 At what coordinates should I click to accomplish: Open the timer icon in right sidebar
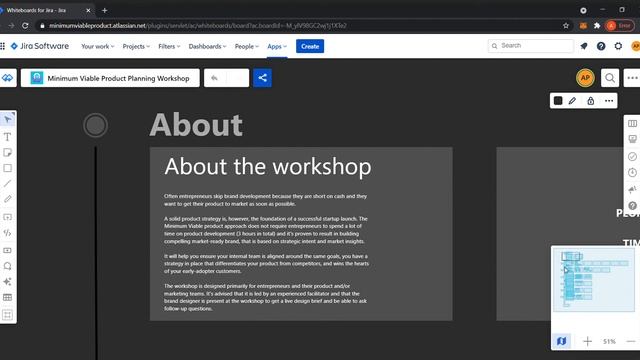[x=632, y=173]
